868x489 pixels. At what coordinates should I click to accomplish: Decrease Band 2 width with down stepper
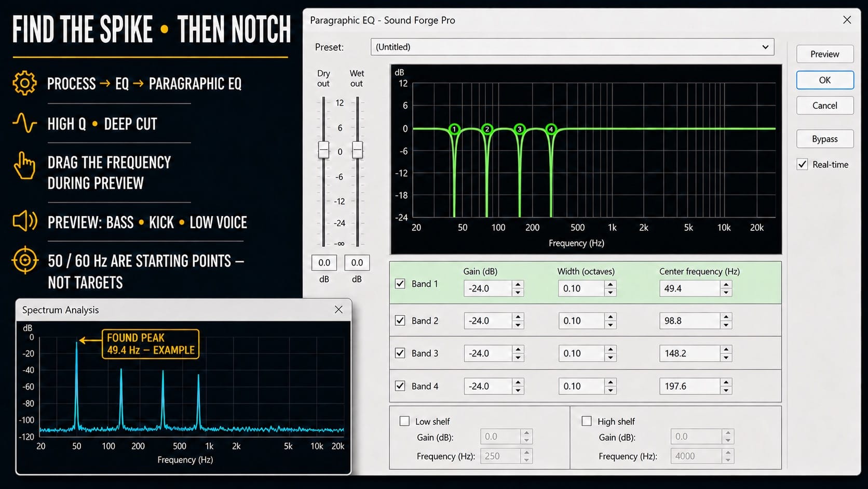coord(611,325)
